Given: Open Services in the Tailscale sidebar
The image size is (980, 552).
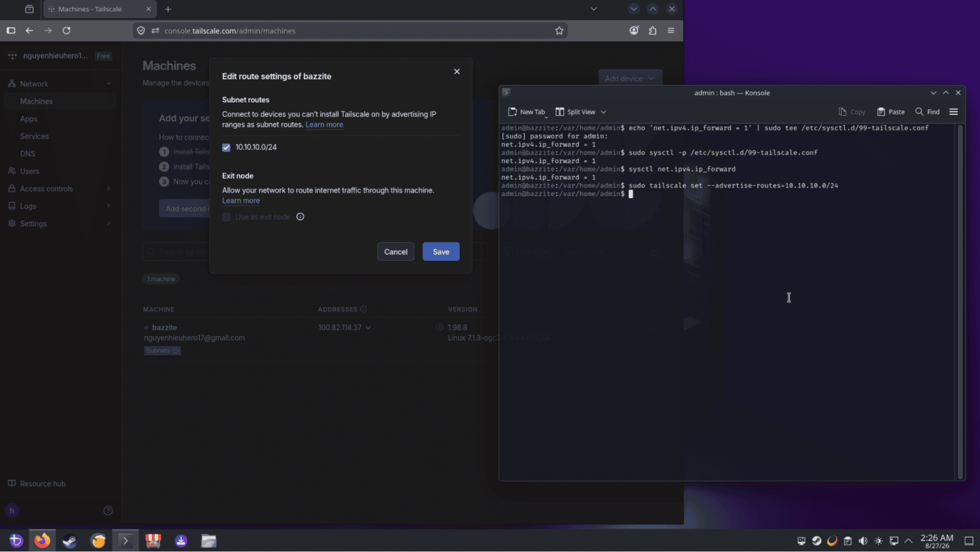Looking at the screenshot, I should tap(34, 136).
